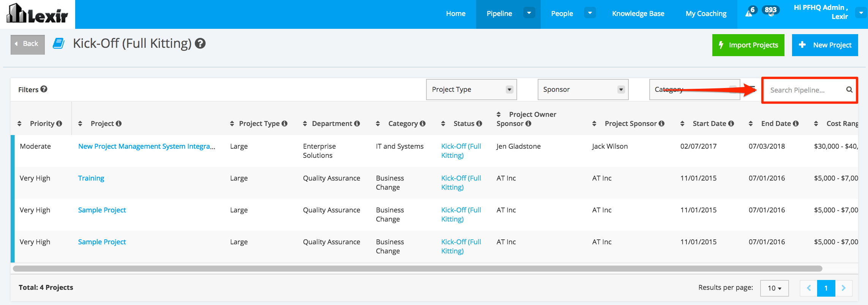Click the 07/03/2018 end date
Viewport: 868px width, 305px height.
(x=767, y=146)
